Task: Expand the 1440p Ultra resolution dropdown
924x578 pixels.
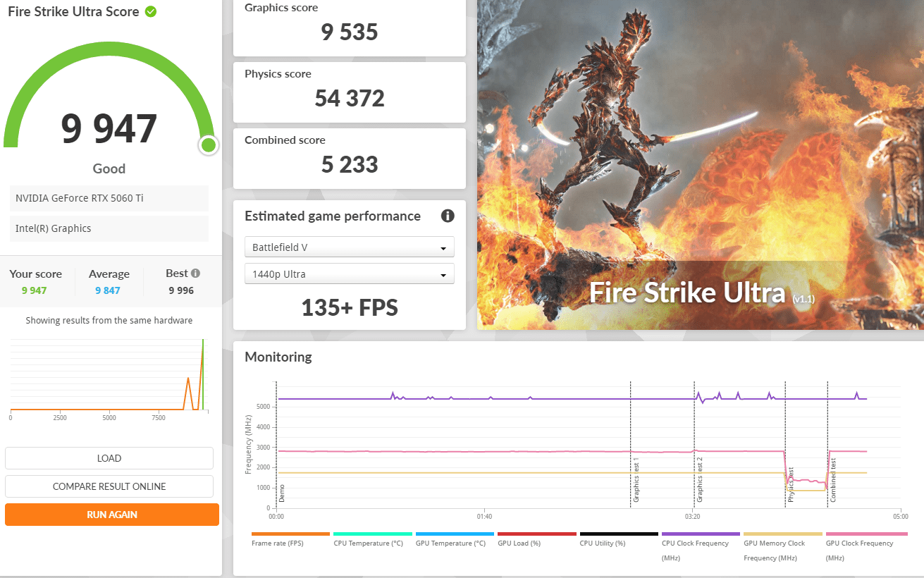Action: click(x=349, y=274)
